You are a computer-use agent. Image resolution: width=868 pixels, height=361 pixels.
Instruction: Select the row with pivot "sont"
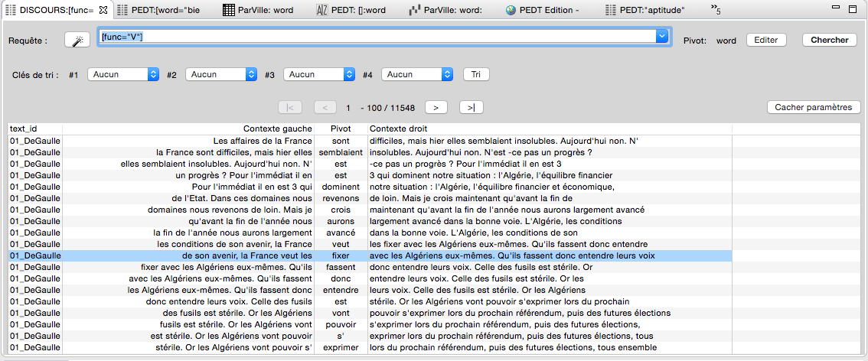370,141
